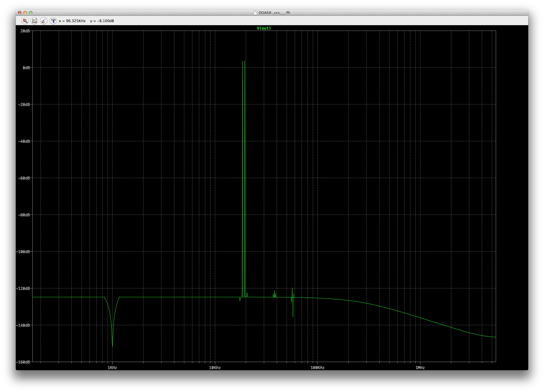Click the -140dB vertical axis label
Screen dimensions: 544x392
(23, 325)
